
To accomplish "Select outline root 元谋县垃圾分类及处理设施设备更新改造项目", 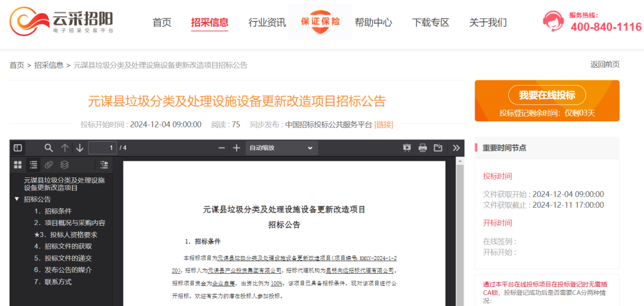I will click(x=64, y=184).
